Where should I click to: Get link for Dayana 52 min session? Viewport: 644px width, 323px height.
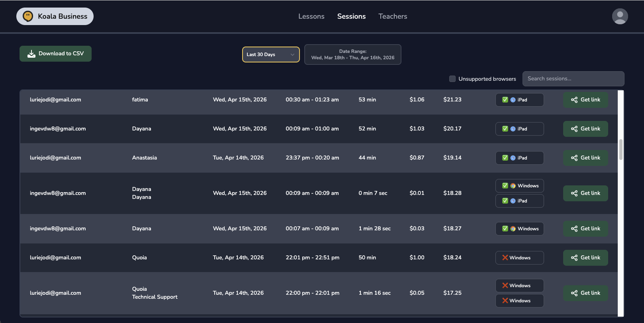tap(585, 129)
